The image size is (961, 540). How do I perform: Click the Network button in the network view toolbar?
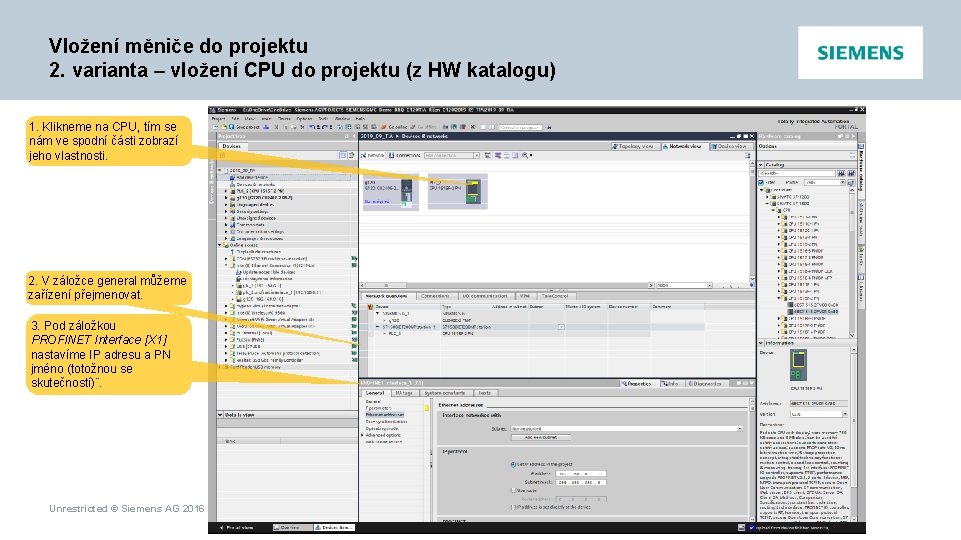click(x=372, y=156)
